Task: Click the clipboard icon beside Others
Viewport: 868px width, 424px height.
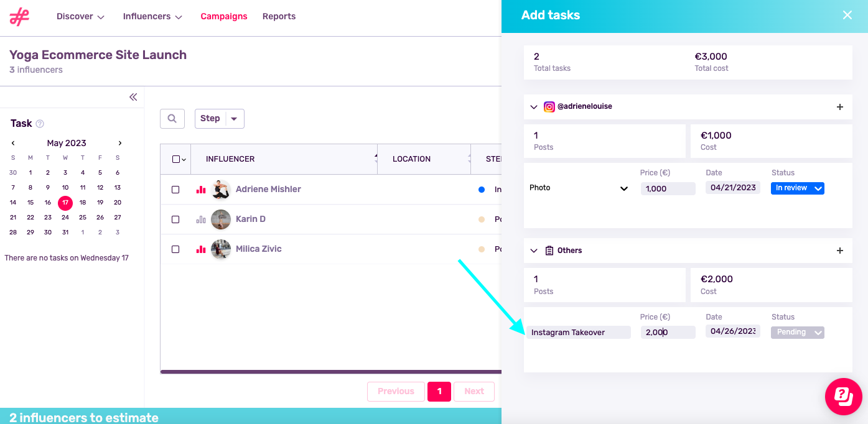Action: click(x=549, y=250)
